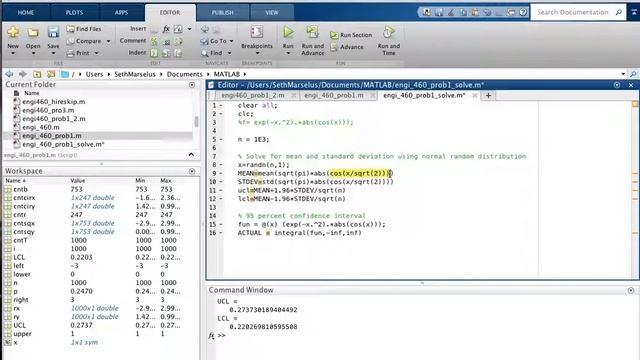Screen dimensions: 640x360
Task: Select engi460_hireskip.m file
Action: (x=53, y=102)
